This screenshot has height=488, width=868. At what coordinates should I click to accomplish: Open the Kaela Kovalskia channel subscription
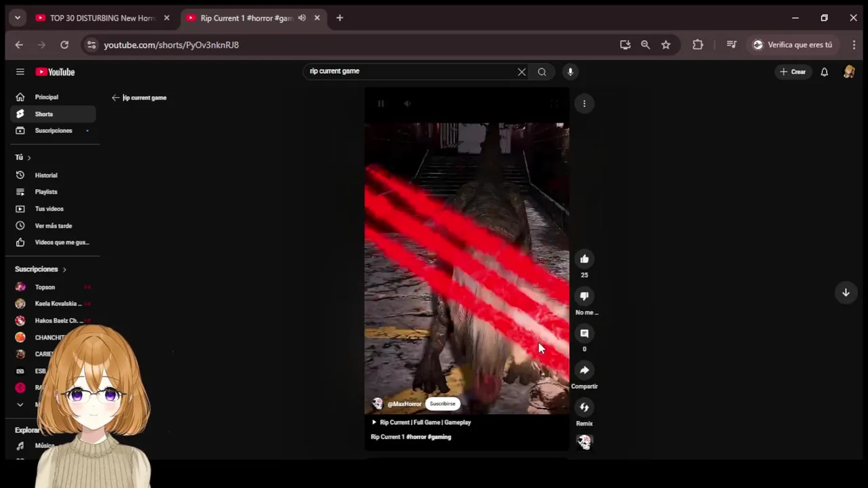tap(53, 304)
